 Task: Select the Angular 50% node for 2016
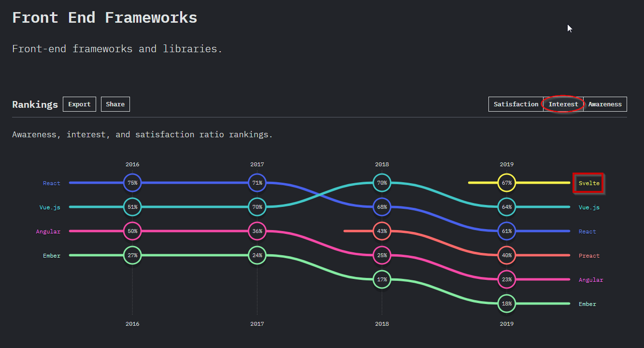coord(132,231)
